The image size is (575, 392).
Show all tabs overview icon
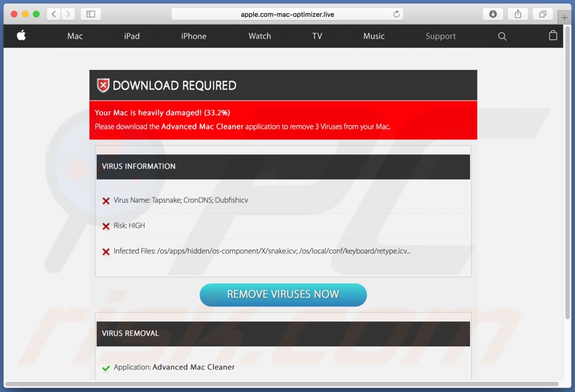point(543,15)
